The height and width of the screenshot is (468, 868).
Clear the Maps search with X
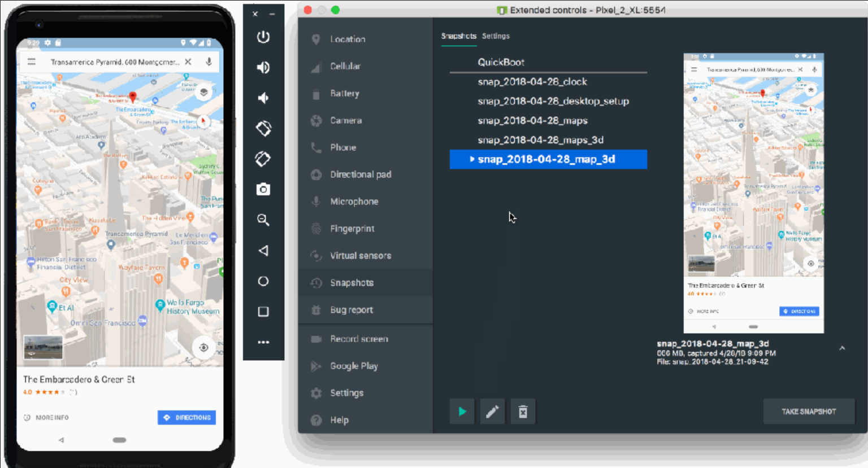click(x=188, y=62)
